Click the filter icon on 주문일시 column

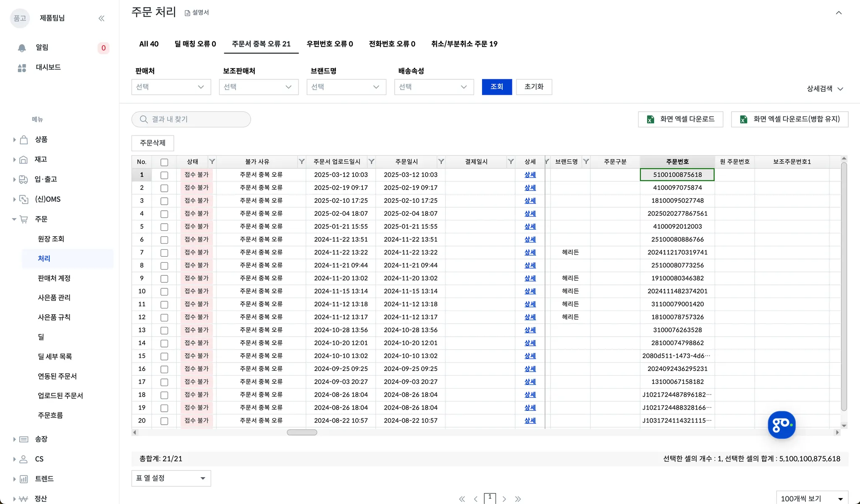(x=441, y=162)
